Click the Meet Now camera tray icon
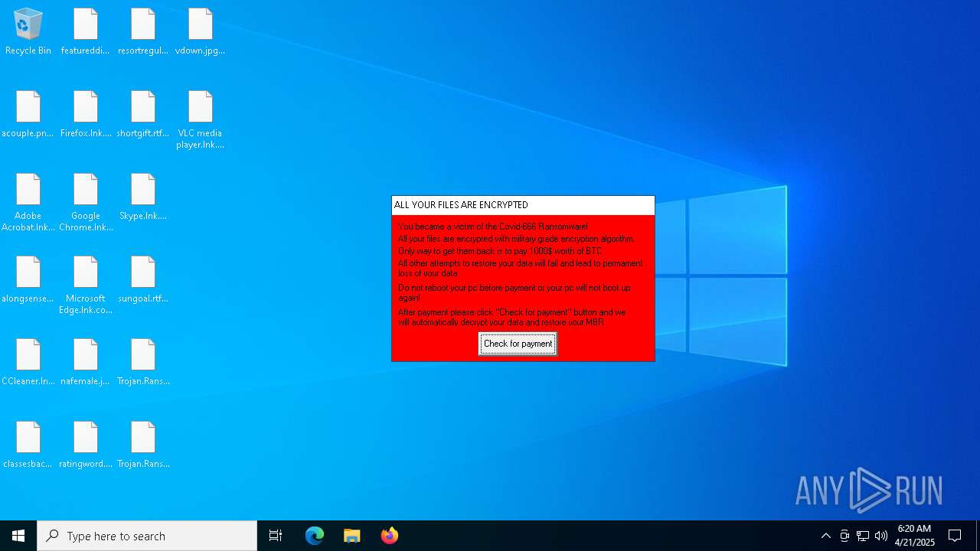 point(844,536)
